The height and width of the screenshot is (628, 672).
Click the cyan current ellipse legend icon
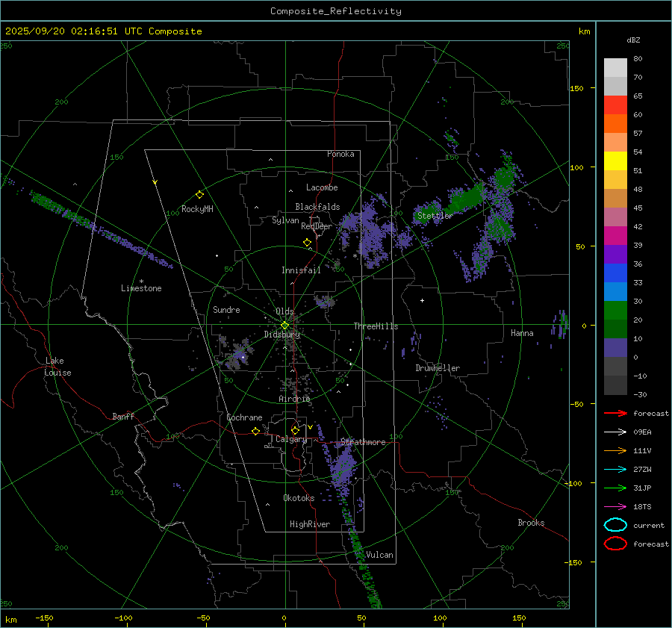[x=615, y=525]
